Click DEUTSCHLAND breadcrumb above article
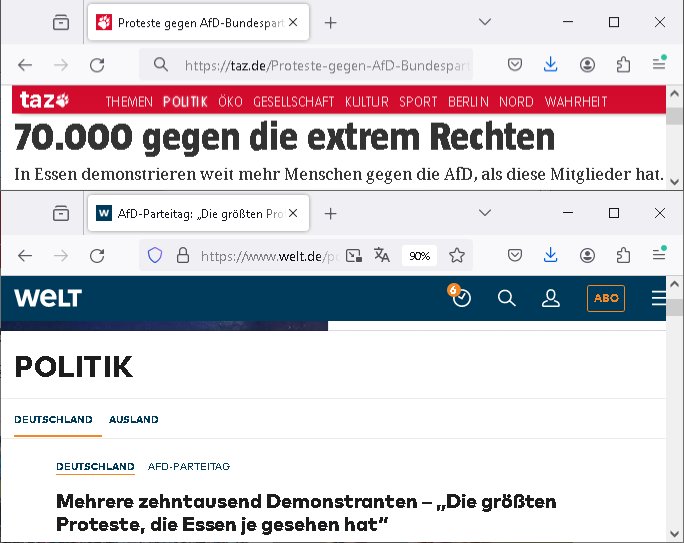This screenshot has height=543, width=684. pos(95,466)
